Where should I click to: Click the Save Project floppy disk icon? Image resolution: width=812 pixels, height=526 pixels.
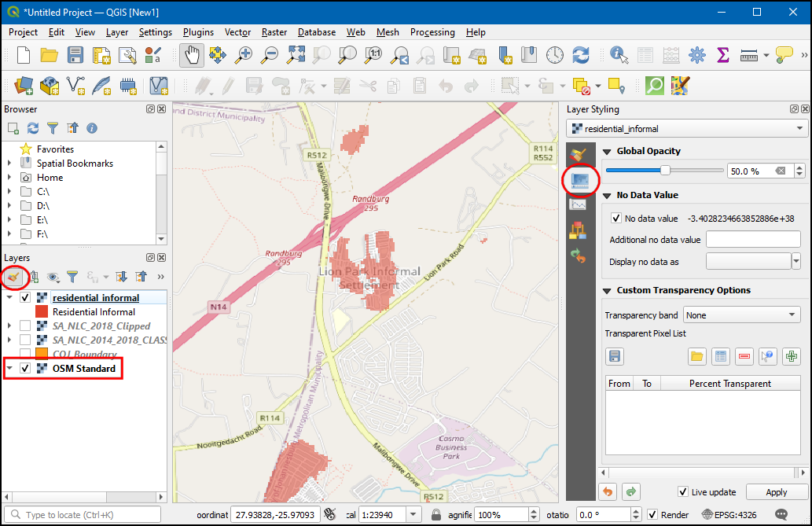coord(75,55)
